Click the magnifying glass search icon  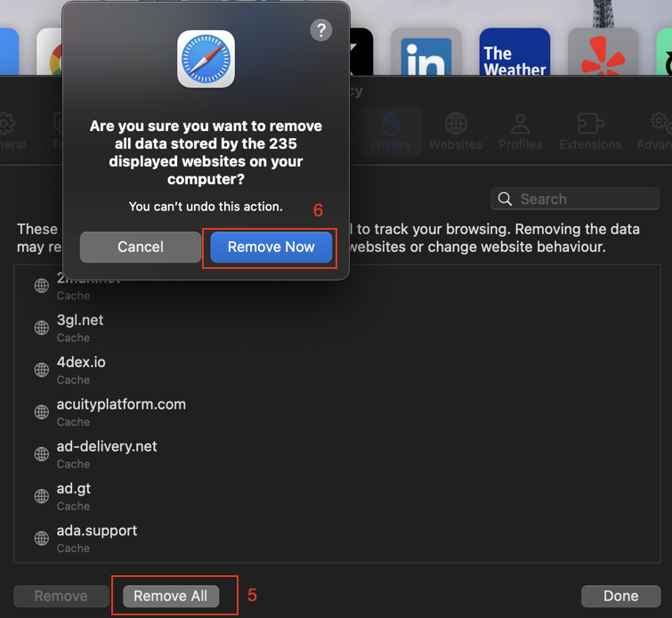click(x=505, y=199)
